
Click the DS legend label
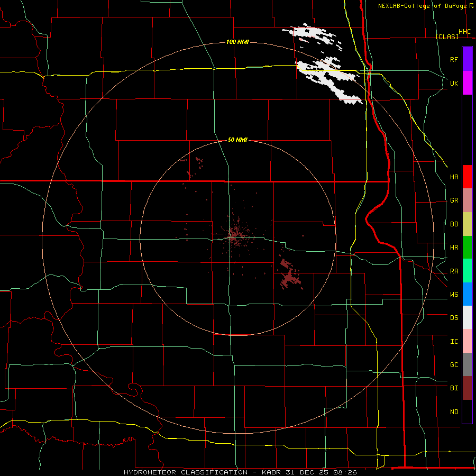pyautogui.click(x=454, y=318)
